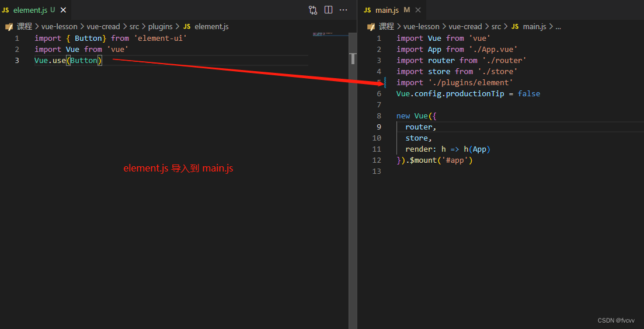
Task: Switch to the main.js editor tab
Action: click(392, 10)
